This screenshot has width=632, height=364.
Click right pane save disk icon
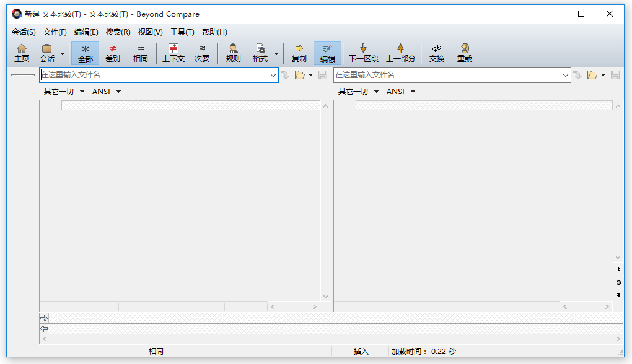(615, 75)
